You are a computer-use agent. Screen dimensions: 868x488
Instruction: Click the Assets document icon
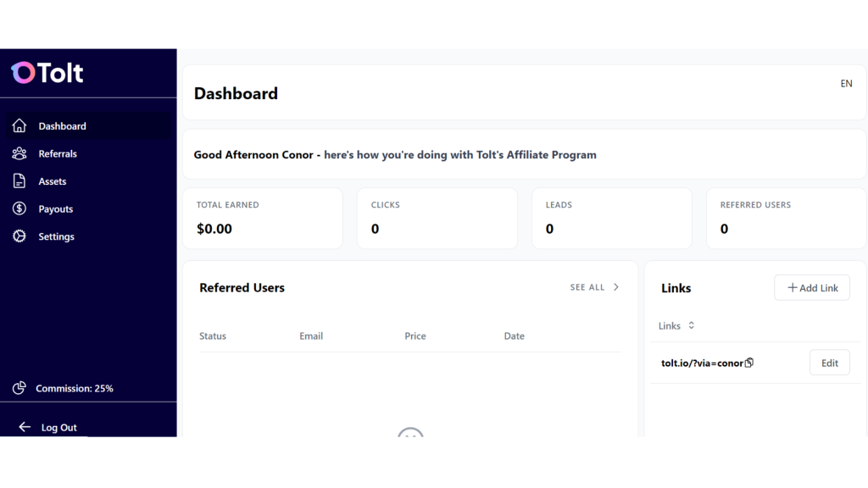pyautogui.click(x=19, y=181)
